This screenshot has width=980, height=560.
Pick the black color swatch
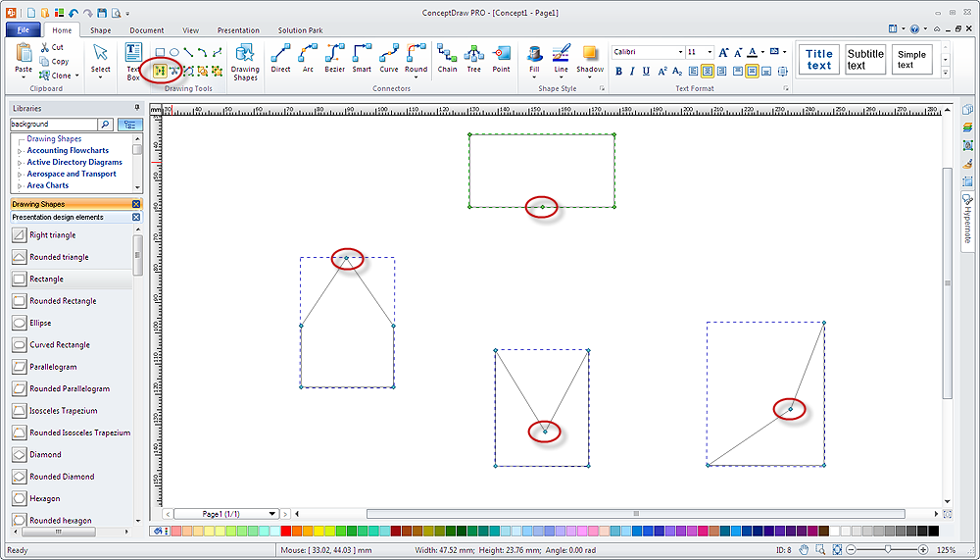click(x=933, y=532)
